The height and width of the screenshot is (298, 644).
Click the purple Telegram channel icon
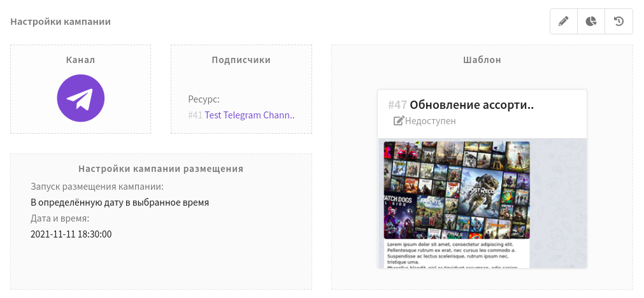(80, 98)
